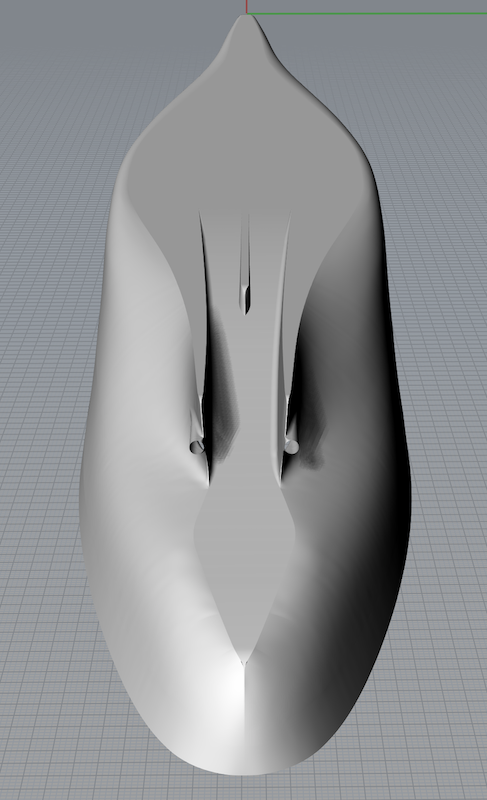
Task: Select the dark shaded right side surface
Action: click(x=367, y=510)
